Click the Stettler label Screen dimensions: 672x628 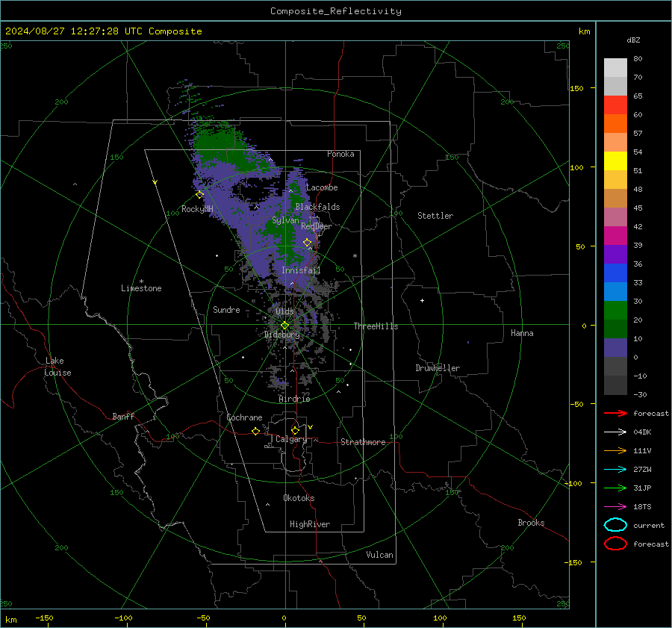tap(435, 216)
